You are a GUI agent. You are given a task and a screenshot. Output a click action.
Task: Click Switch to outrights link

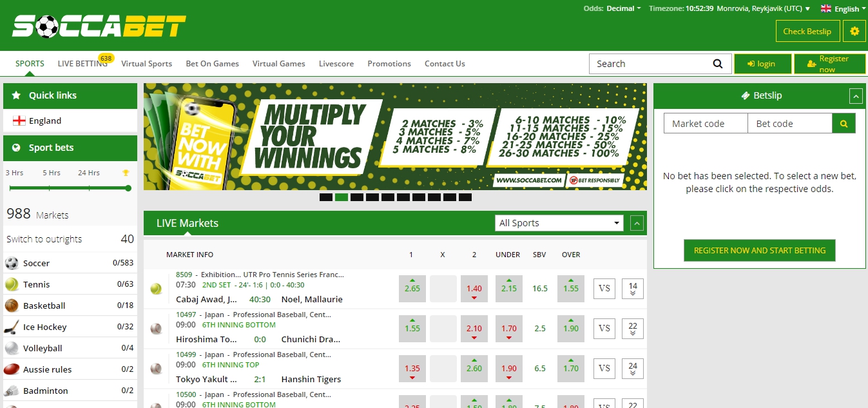coord(44,239)
